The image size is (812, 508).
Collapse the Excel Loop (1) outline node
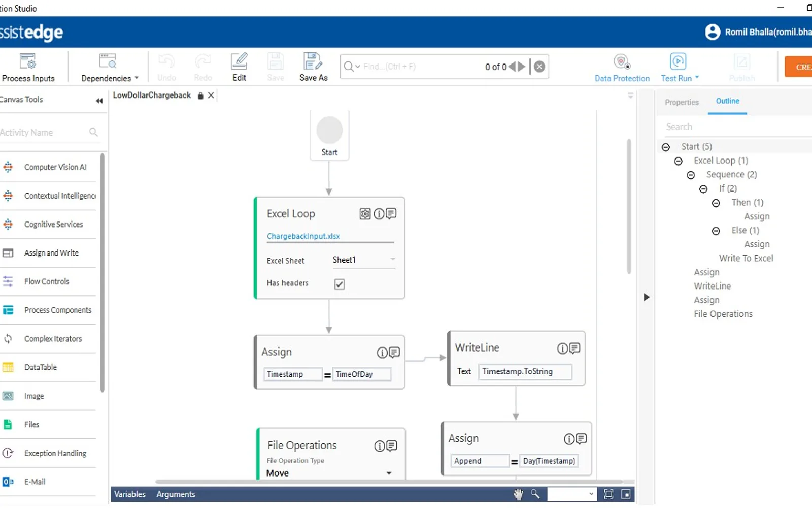pos(679,161)
